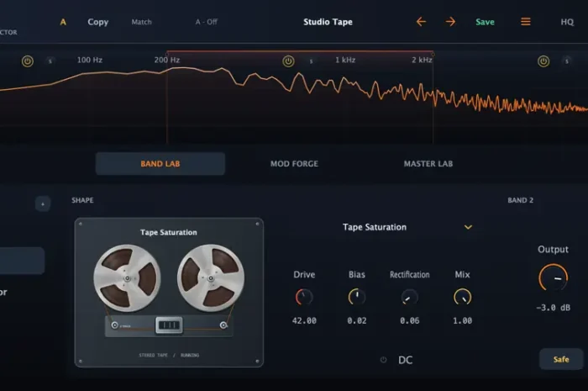Viewport: 588px width, 391px height.
Task: Click the Safe button
Action: click(x=561, y=359)
